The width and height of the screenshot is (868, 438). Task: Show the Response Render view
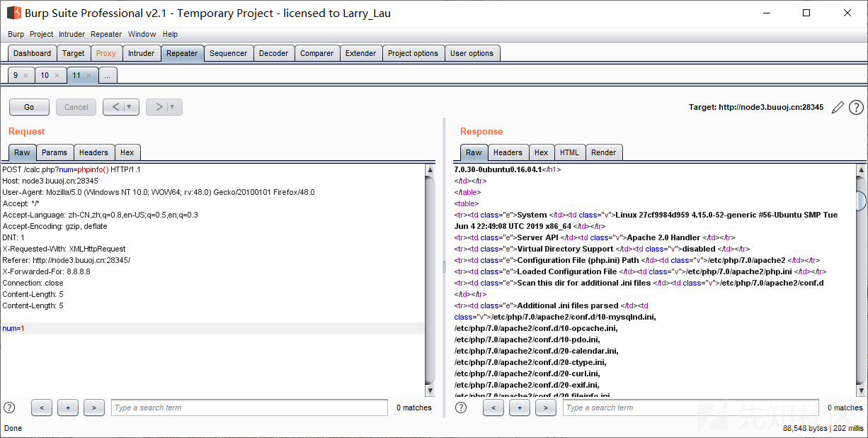(x=604, y=152)
